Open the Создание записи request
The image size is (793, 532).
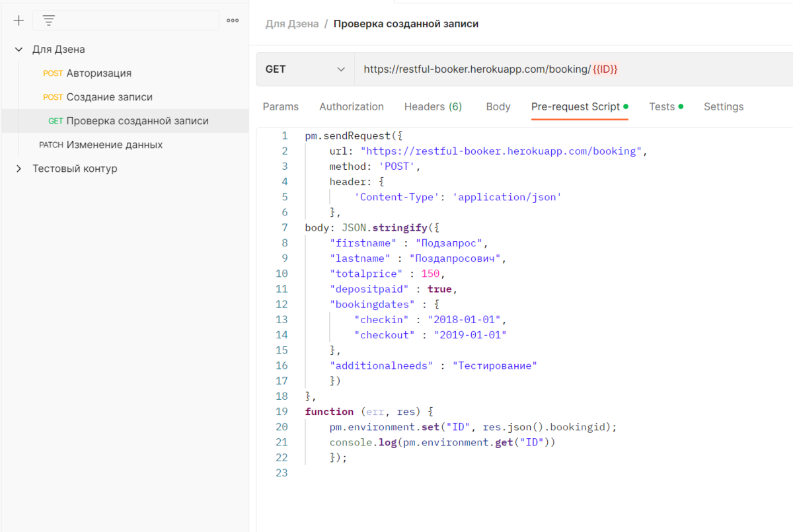(x=109, y=97)
